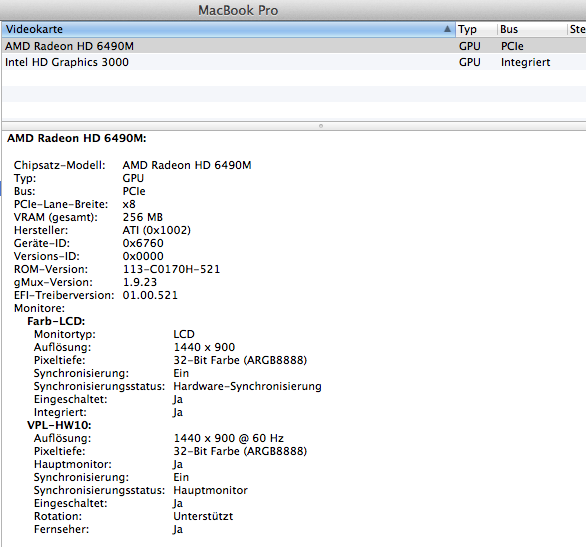Select the Intel HD Graphics 3000 row
The image size is (586, 547).
294,62
